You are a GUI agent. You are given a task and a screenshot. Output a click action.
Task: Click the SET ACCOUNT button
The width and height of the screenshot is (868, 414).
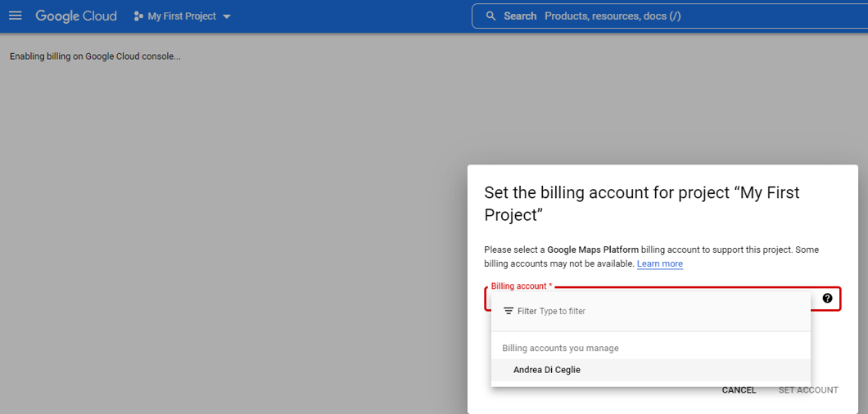(x=808, y=390)
